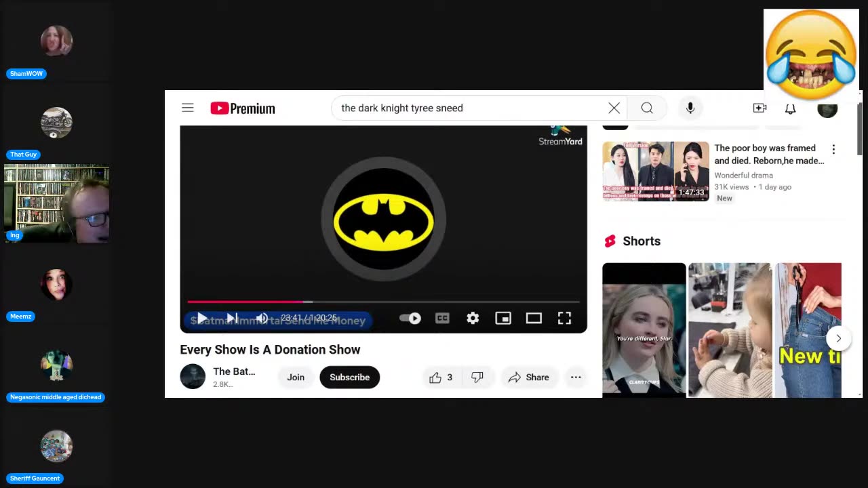Screen dimensions: 868x488
Task: Seek on the video progress bar
Action: coord(383,302)
